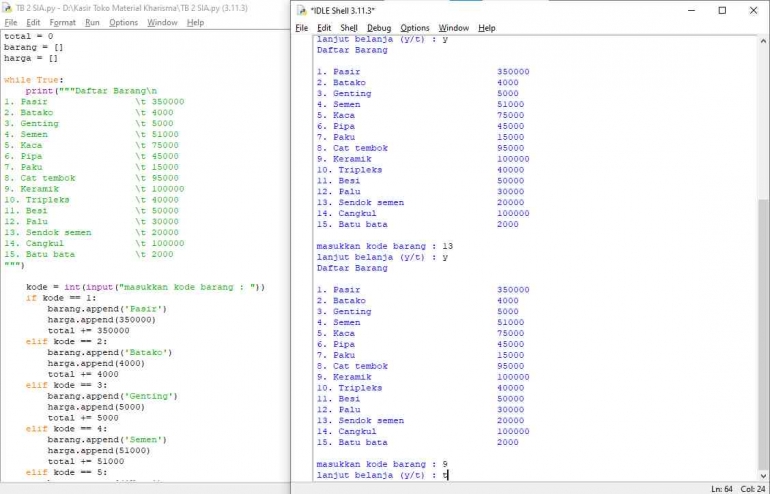Click "barang.append('Semen')" line in editor

click(x=107, y=439)
